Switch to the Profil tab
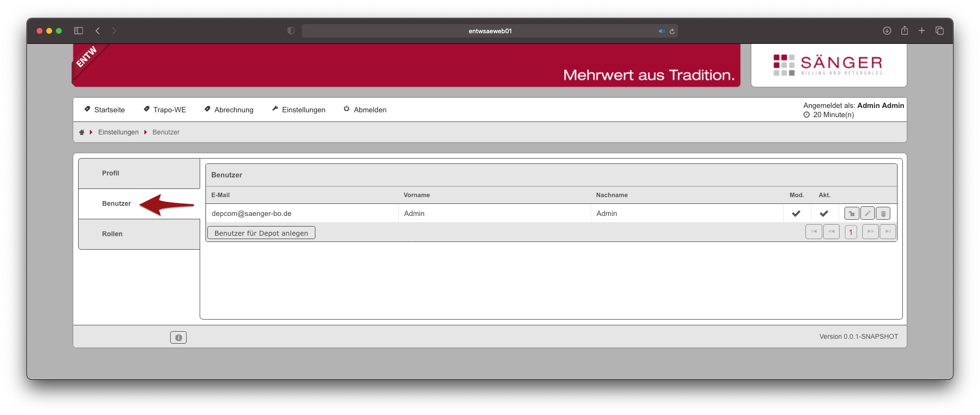980x415 pixels. pyautogui.click(x=139, y=174)
